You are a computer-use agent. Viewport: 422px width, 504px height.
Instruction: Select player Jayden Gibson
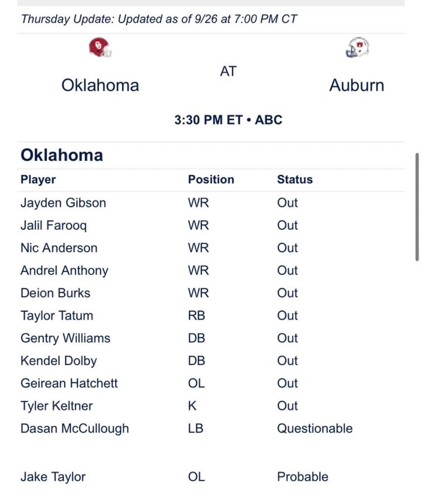coord(63,203)
